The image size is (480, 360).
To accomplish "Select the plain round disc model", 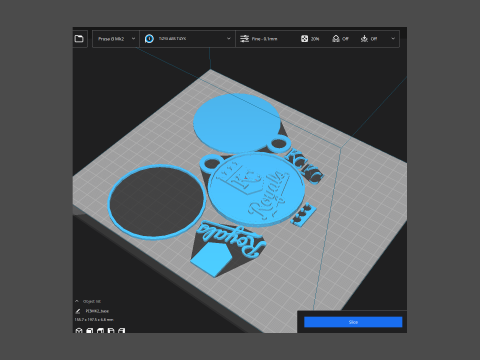I will point(237,122).
